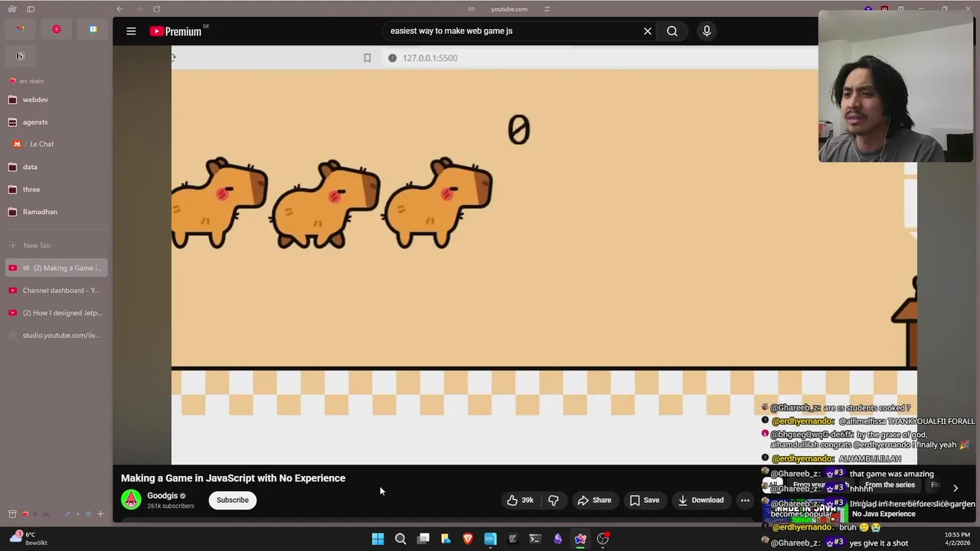
Task: Start voice search with the microphone icon
Action: 707,31
